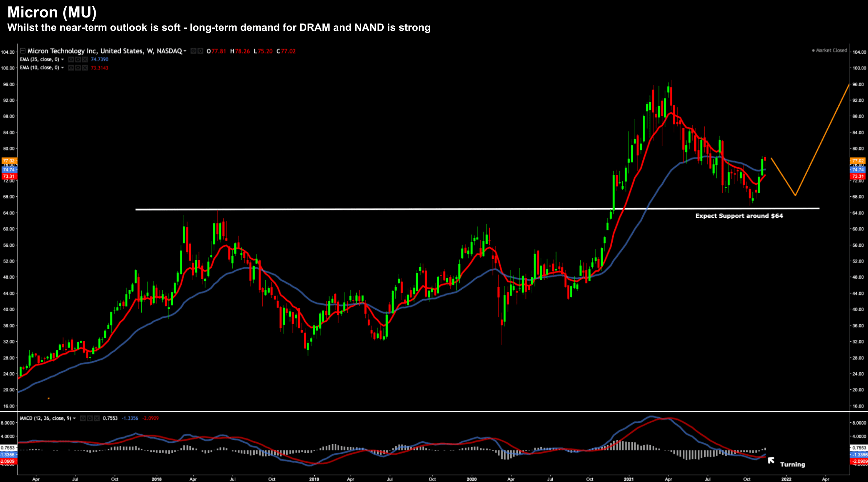Click the 2021 marker on the time axis
This screenshot has width=868, height=482.
629,479
